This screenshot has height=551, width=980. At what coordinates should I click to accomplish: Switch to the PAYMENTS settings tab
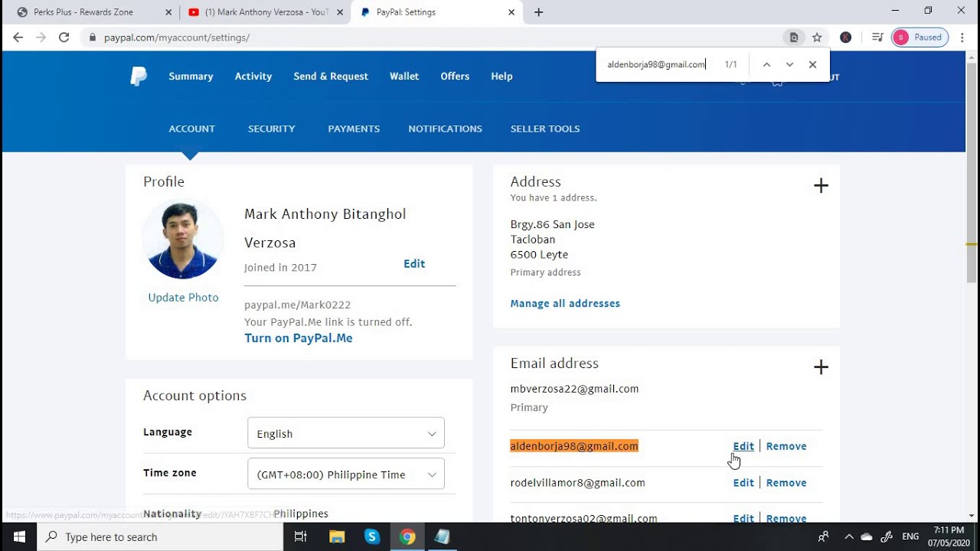(x=354, y=129)
